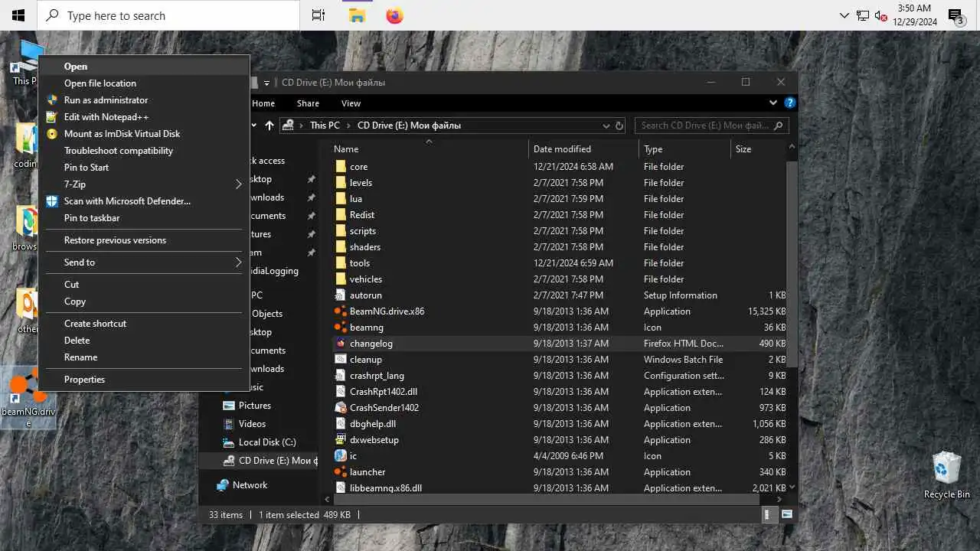The height and width of the screenshot is (551, 980).
Task: Choose Troubleshoot compatibility
Action: tap(144, 151)
